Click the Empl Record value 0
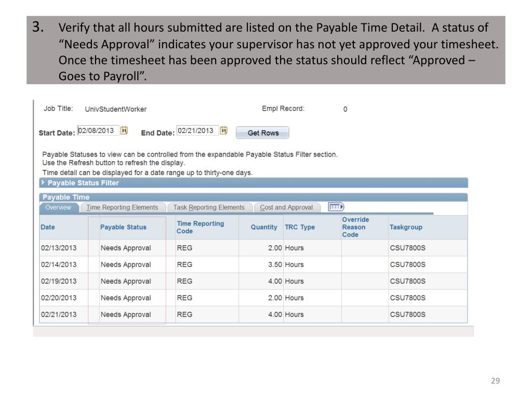532x399 pixels. 345,109
